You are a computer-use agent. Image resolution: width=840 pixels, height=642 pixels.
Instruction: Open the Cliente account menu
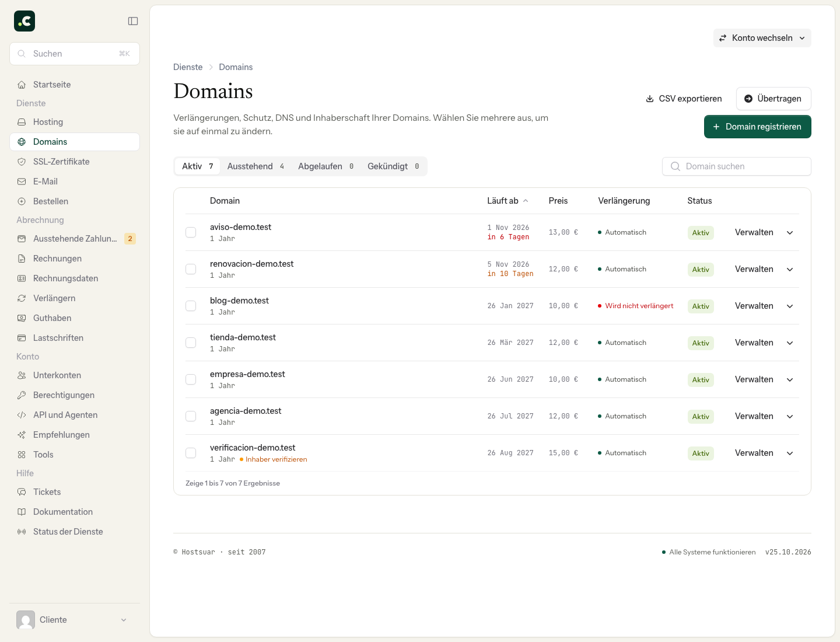pyautogui.click(x=75, y=620)
